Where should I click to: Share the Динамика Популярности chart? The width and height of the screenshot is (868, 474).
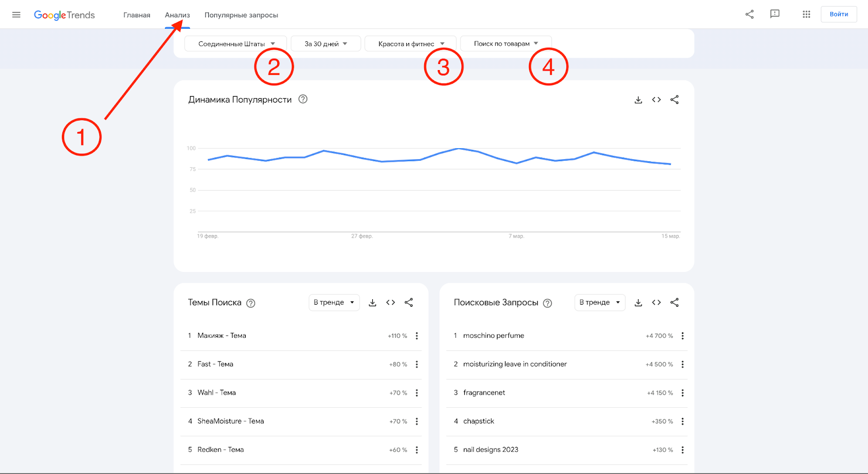[674, 100]
